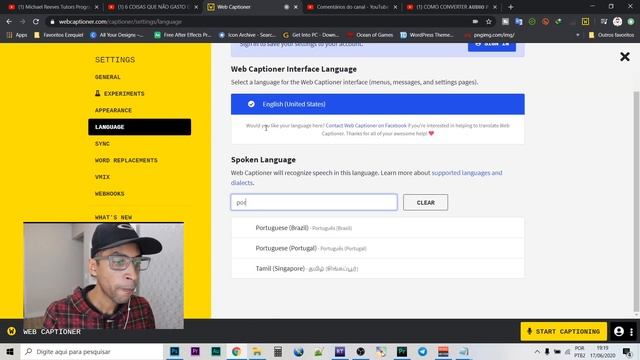Viewport: 640px width, 360px height.
Task: Close the settings panel with the X icon
Action: (624, 57)
